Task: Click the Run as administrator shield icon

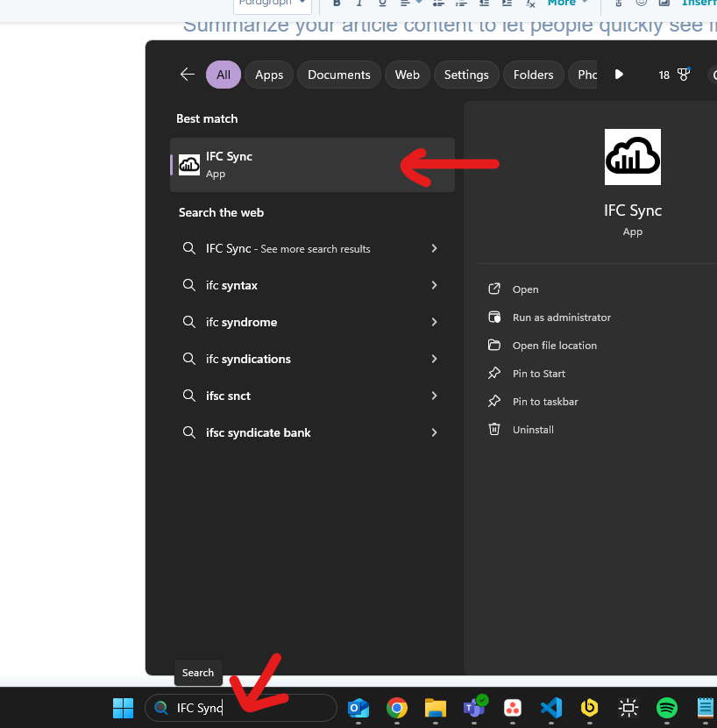Action: (x=494, y=318)
